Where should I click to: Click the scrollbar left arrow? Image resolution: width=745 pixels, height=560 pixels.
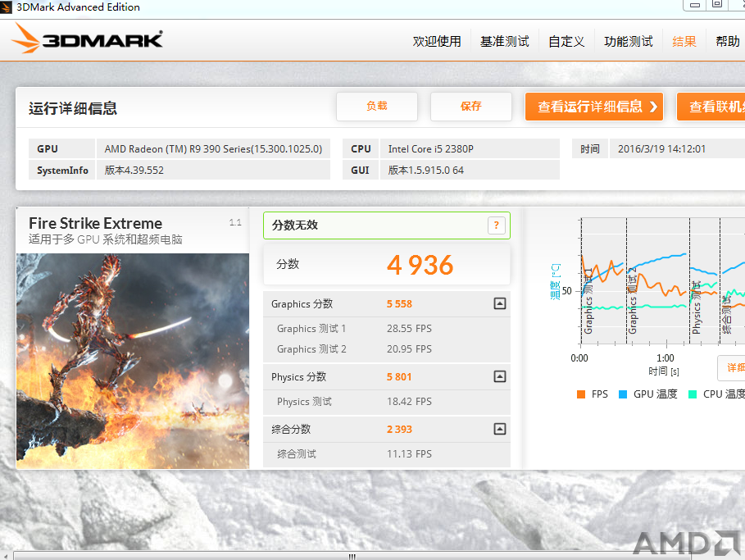point(5,556)
